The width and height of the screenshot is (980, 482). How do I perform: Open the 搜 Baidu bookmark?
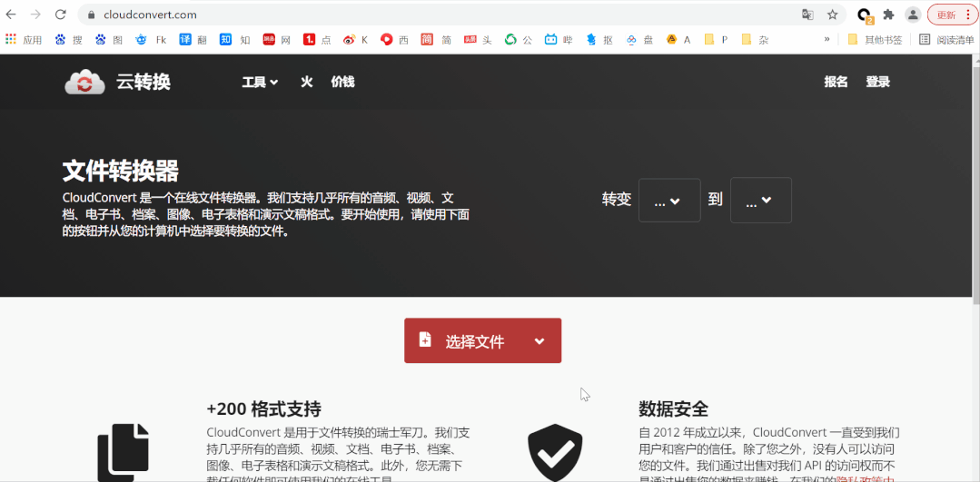tap(69, 39)
